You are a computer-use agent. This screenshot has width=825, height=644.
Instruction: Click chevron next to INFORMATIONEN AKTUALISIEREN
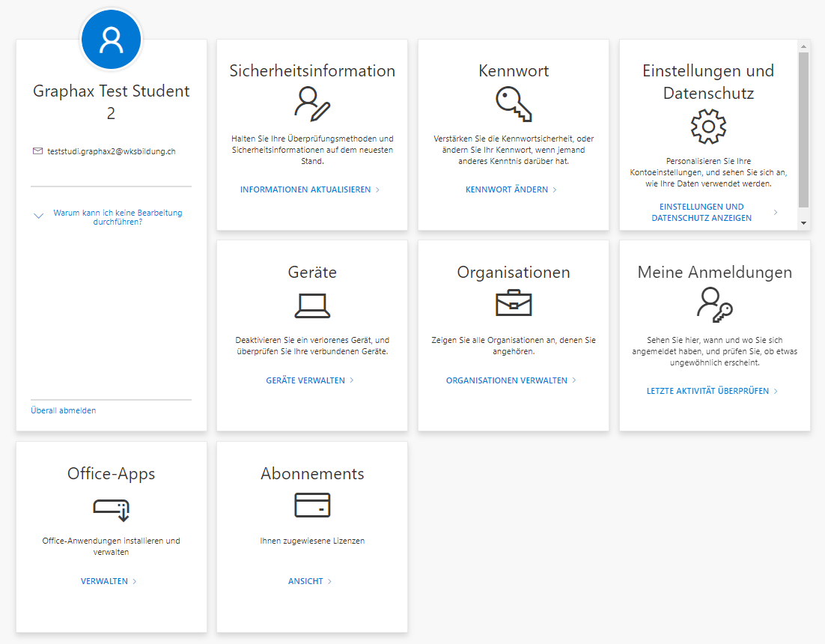pyautogui.click(x=377, y=189)
